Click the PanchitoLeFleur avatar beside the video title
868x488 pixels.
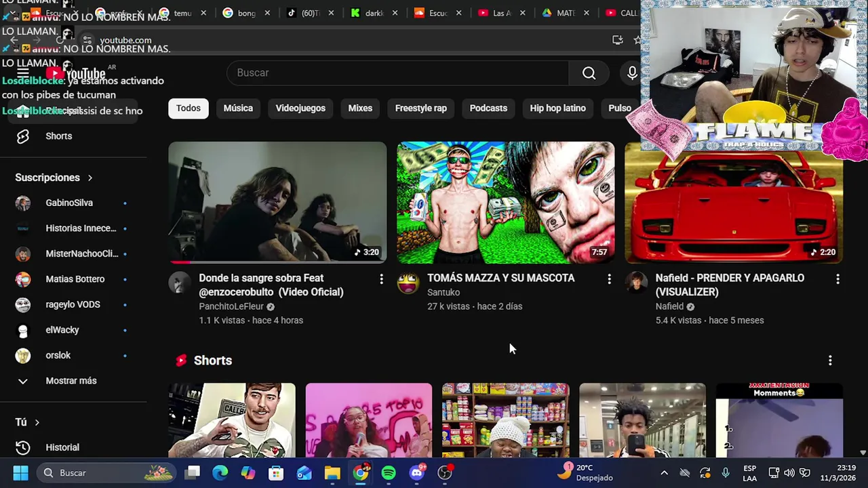tap(180, 283)
